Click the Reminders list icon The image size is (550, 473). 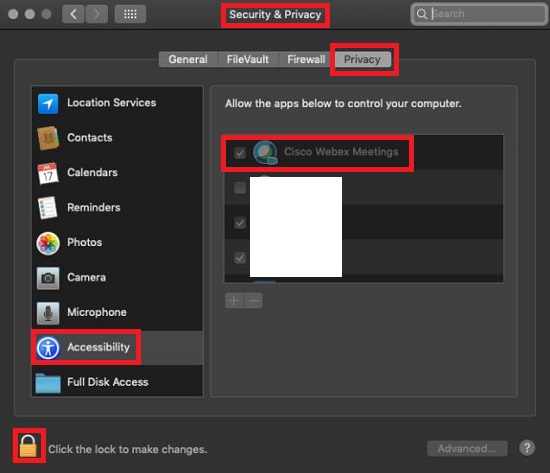click(48, 207)
